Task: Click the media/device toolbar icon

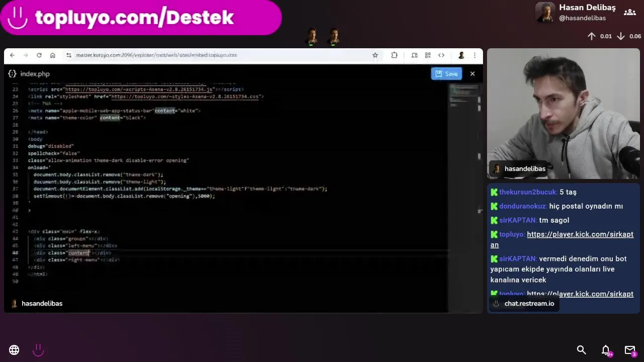Action: 414,55
